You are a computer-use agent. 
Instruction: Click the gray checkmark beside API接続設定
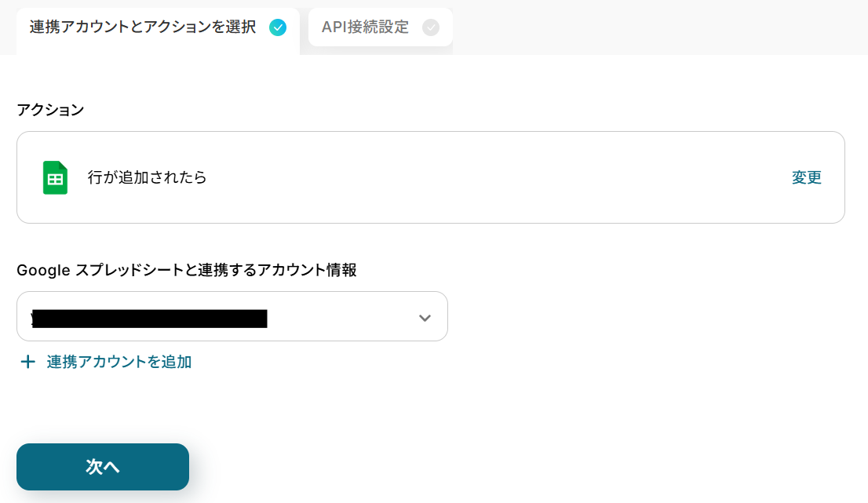(431, 27)
